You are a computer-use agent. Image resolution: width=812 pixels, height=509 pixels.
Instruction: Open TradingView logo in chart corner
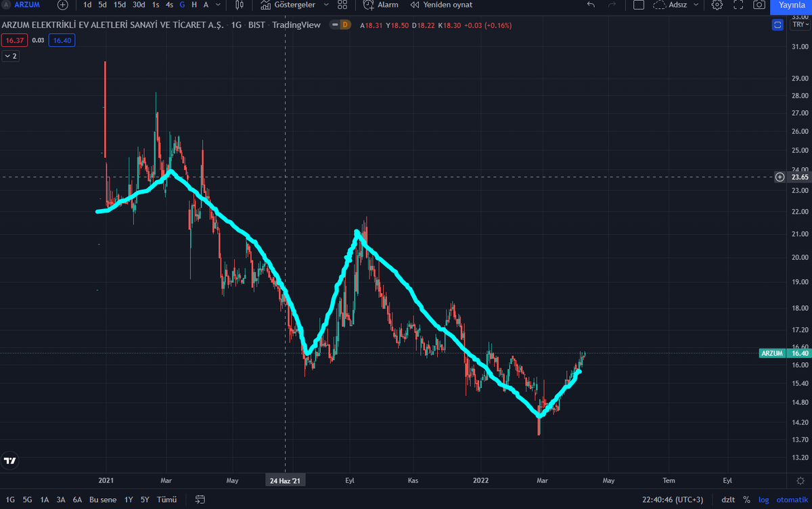[x=10, y=461]
